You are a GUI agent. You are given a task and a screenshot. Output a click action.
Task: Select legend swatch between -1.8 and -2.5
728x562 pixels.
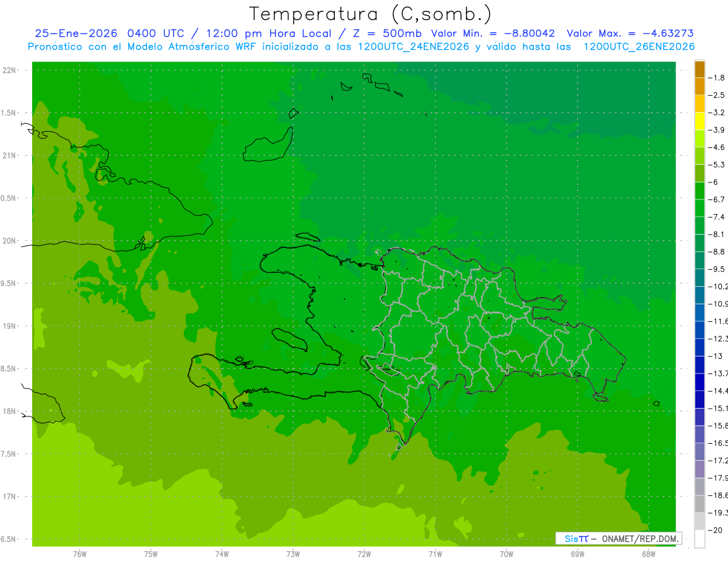pyautogui.click(x=699, y=86)
